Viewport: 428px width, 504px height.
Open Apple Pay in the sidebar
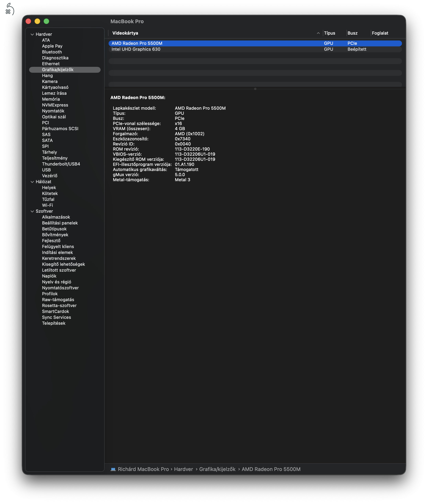(52, 46)
